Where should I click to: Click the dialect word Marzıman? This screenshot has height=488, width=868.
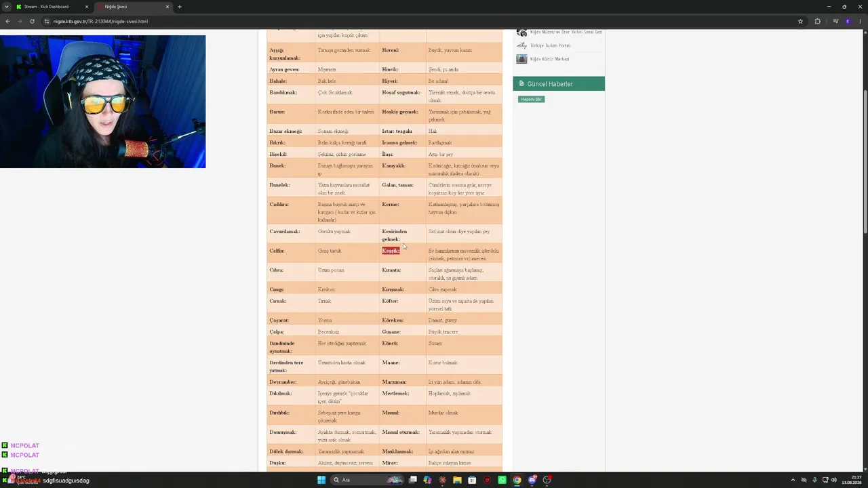tap(394, 382)
